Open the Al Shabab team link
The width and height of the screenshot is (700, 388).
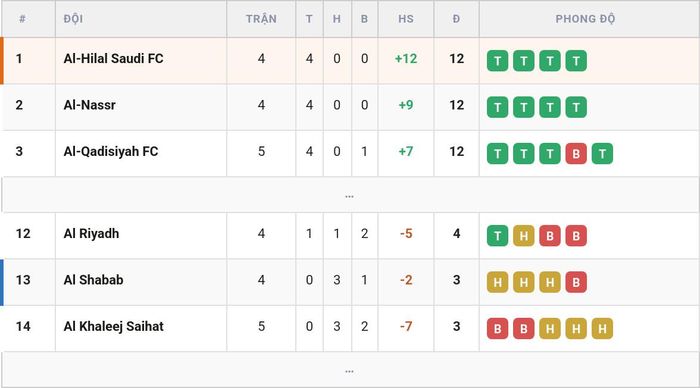(93, 280)
